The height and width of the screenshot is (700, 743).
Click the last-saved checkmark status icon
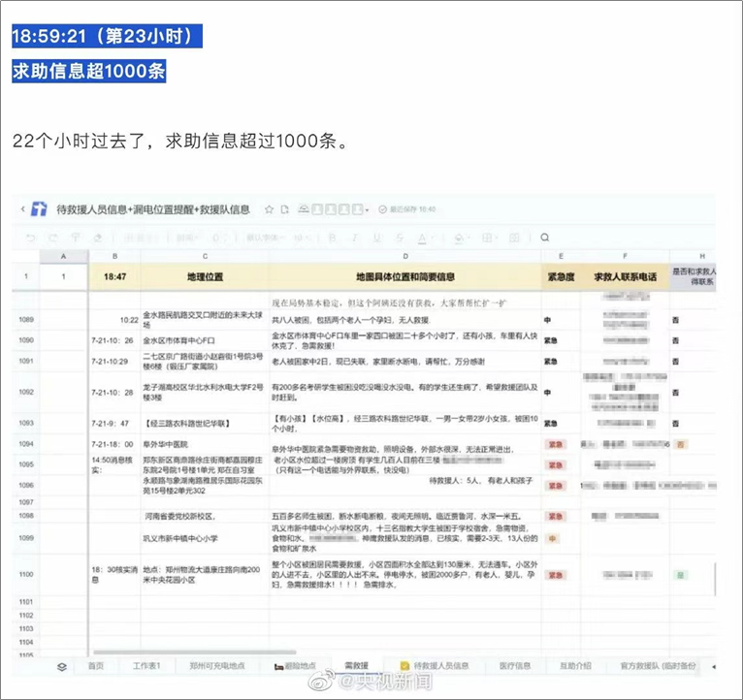coord(383,209)
